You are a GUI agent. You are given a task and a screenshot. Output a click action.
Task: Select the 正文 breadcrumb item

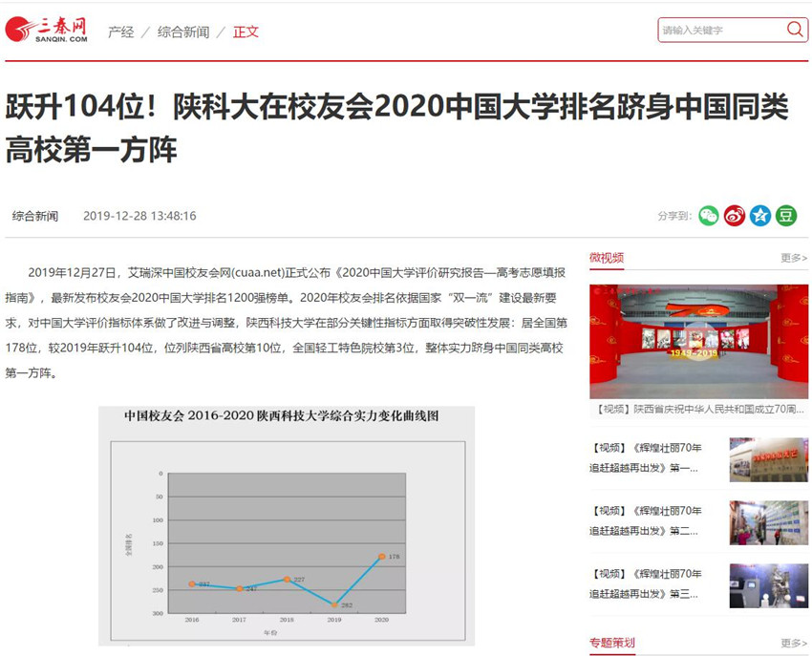246,32
